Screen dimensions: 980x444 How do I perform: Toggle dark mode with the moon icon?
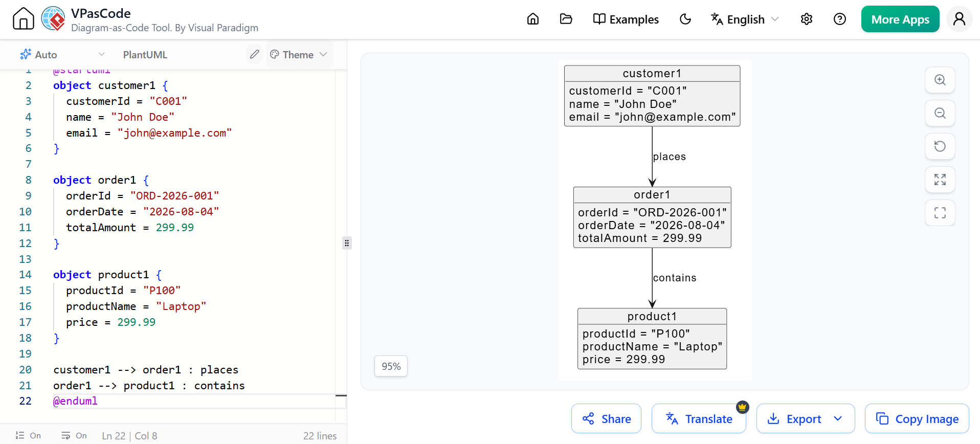point(685,19)
